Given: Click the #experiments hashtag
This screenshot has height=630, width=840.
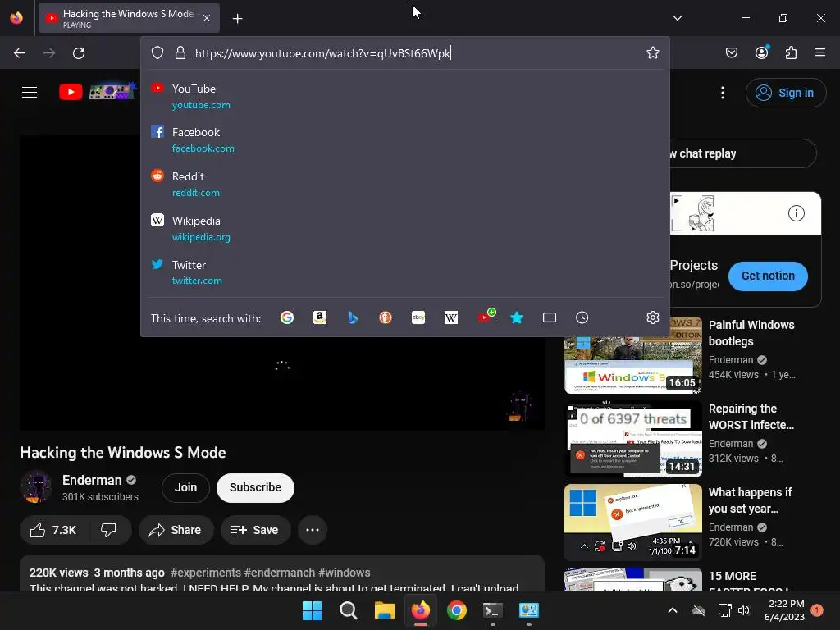Looking at the screenshot, I should [206, 573].
